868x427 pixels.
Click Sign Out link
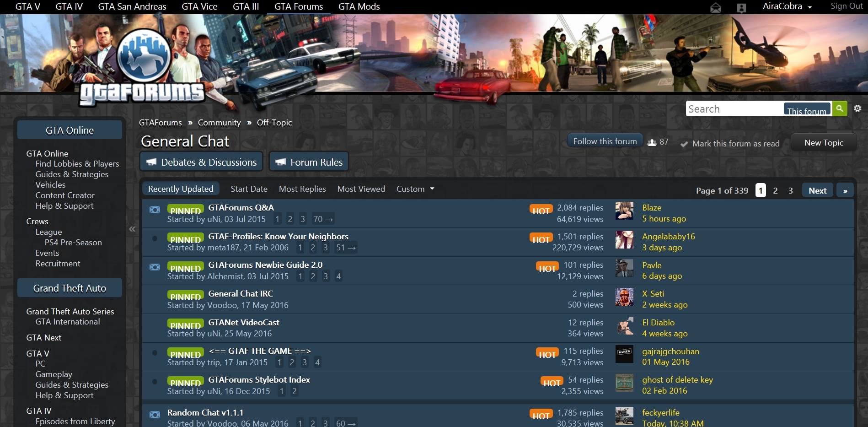click(x=847, y=6)
